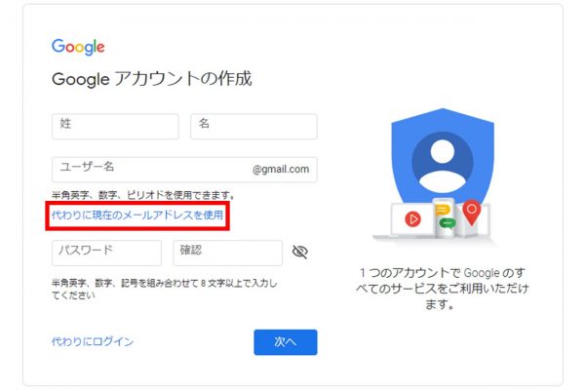Click the パスワード input field
Viewport: 585px width, 392px height.
[106, 253]
